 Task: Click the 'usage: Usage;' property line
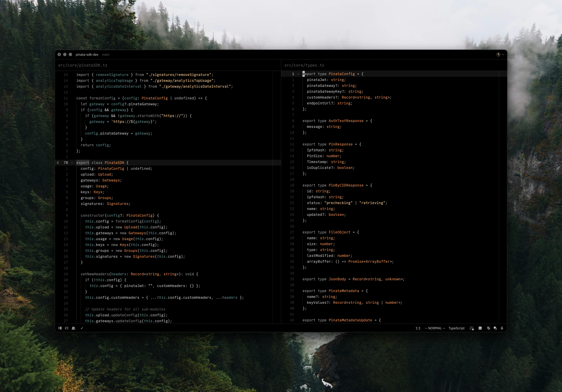point(95,186)
